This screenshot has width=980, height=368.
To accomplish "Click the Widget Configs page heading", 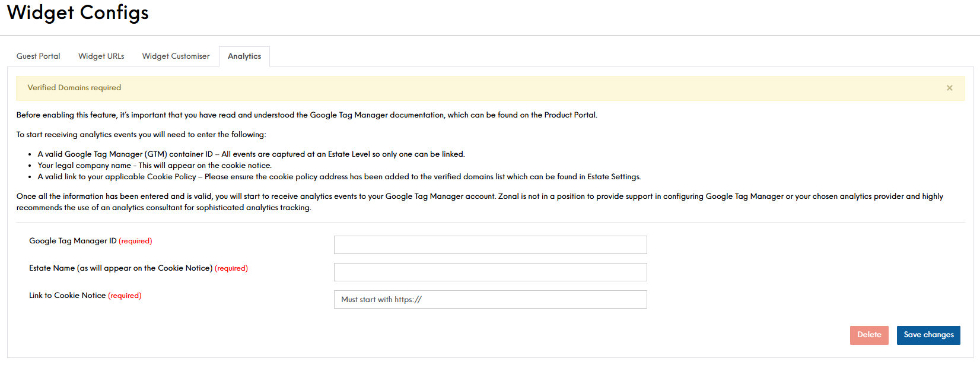I will [78, 13].
